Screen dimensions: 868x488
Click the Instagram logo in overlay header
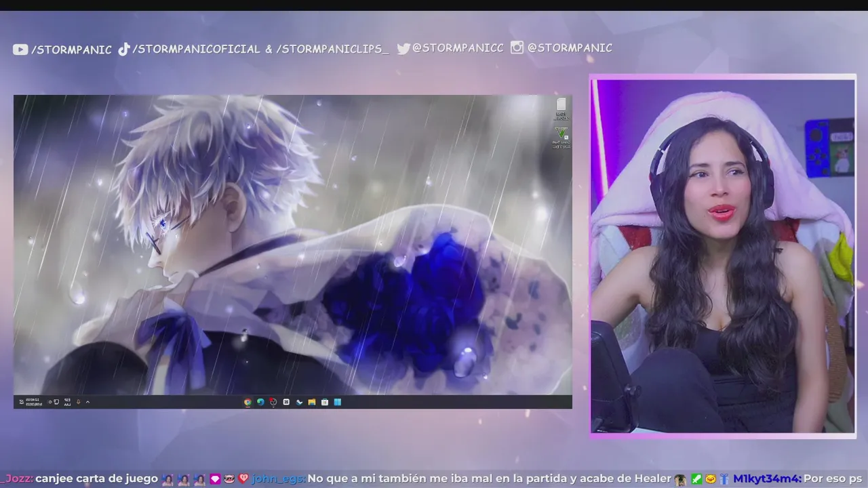pos(517,47)
